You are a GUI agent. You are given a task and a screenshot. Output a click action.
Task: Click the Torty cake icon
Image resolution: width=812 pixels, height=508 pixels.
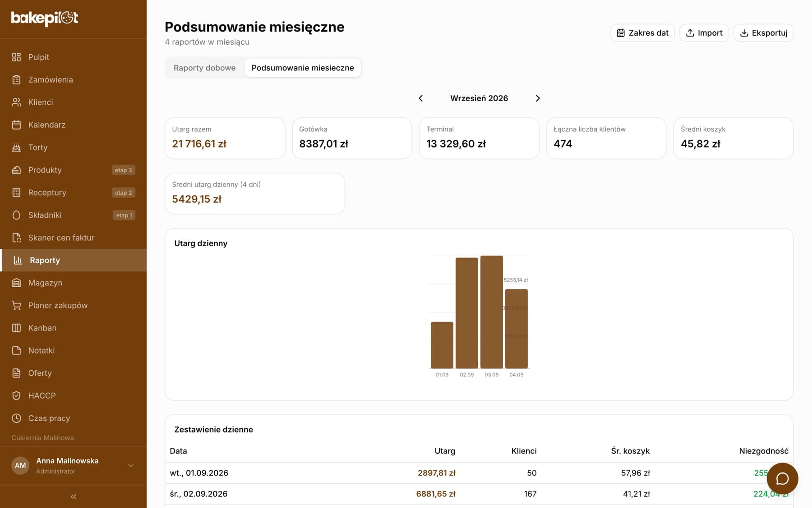[x=17, y=147]
